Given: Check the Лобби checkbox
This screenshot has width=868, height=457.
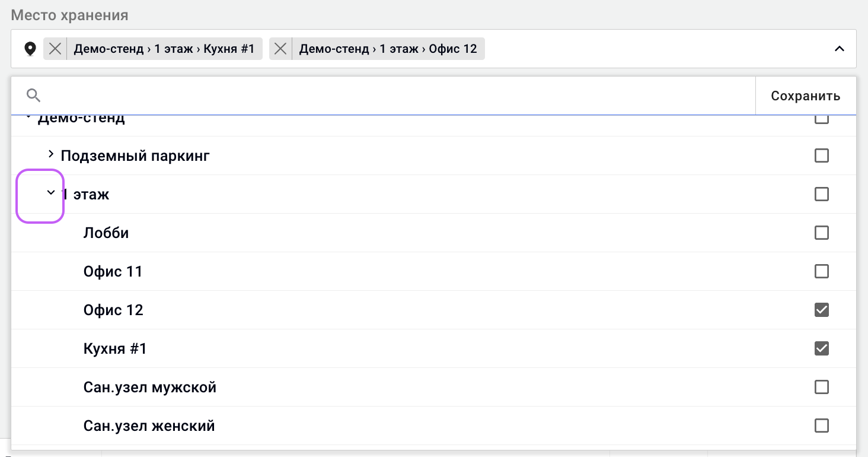Looking at the screenshot, I should coord(822,233).
